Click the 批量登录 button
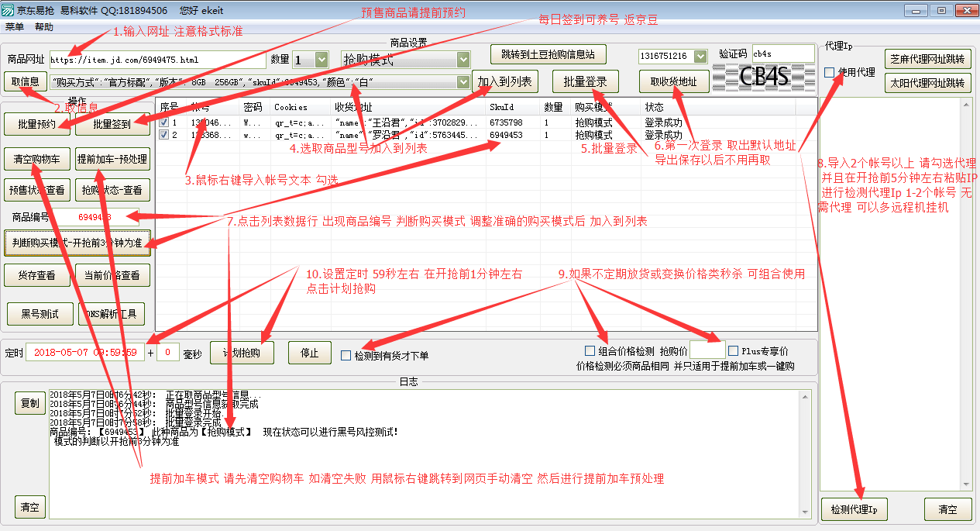This screenshot has height=531, width=980. (586, 81)
